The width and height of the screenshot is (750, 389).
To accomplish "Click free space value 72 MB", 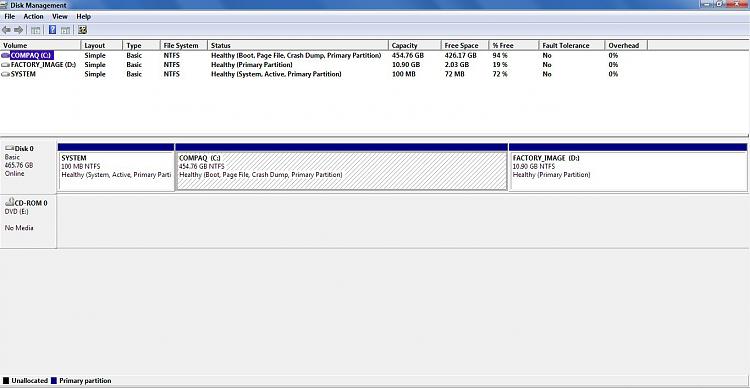I will [454, 74].
